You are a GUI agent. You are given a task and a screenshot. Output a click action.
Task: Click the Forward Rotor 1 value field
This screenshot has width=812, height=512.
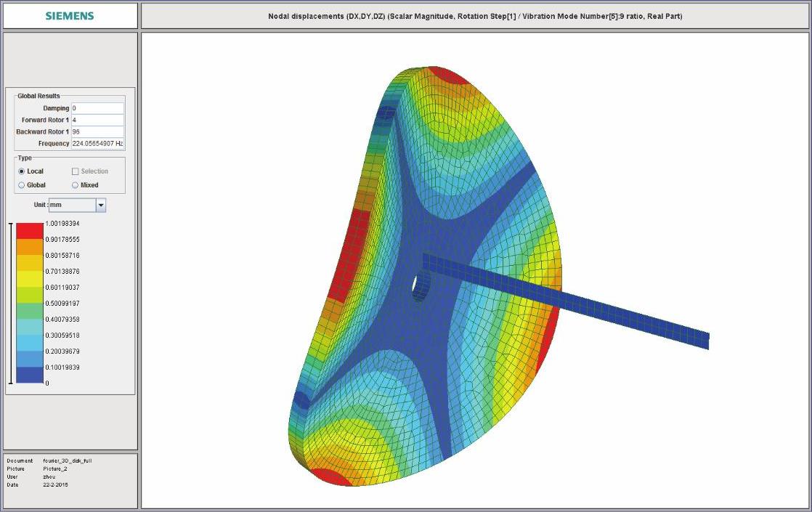click(97, 120)
